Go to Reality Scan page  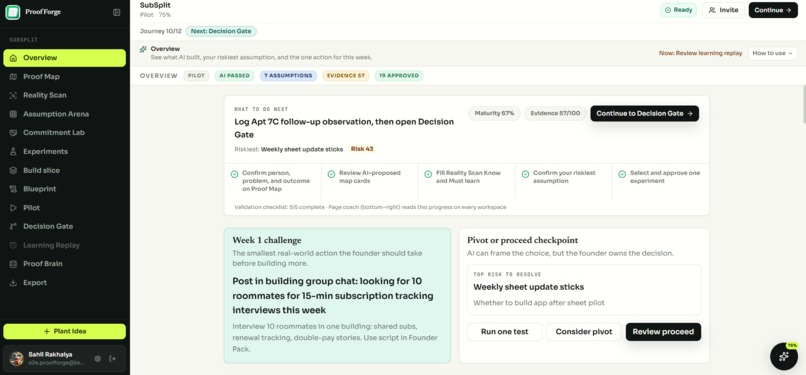tap(64, 96)
